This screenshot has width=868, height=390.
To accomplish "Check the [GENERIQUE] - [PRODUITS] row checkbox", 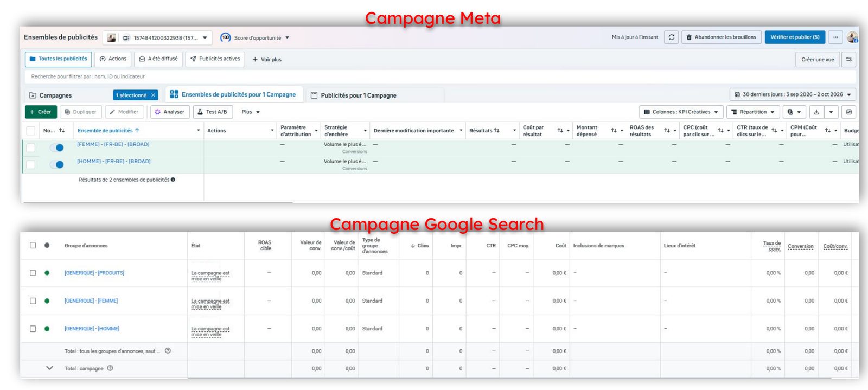I will 33,273.
